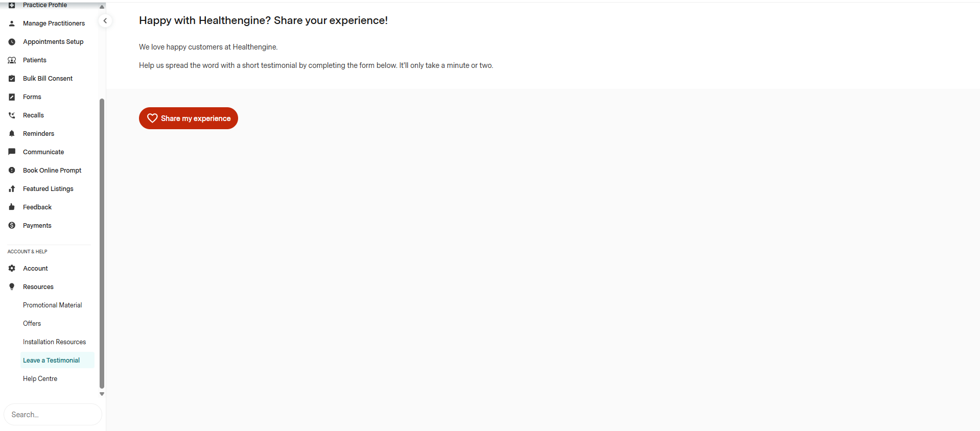The width and height of the screenshot is (980, 431).
Task: Click the Share my experience button
Action: pos(189,118)
